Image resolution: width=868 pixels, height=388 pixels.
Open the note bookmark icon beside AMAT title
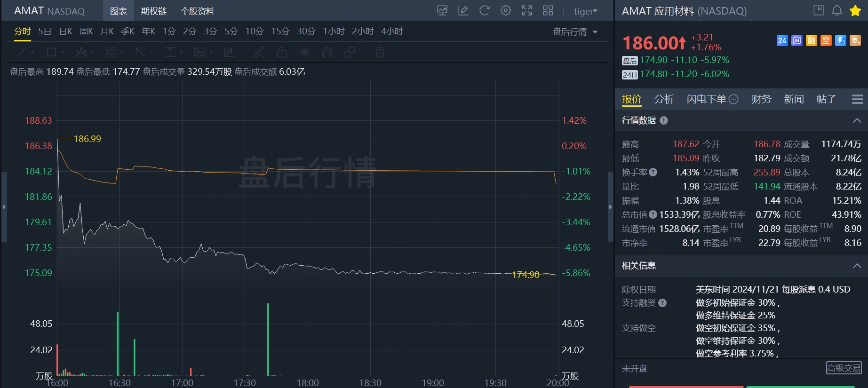819,11
